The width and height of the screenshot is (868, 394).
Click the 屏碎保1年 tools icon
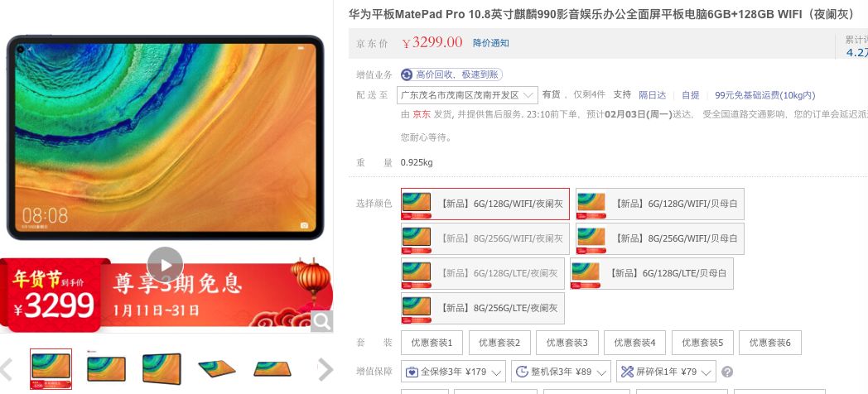click(627, 372)
